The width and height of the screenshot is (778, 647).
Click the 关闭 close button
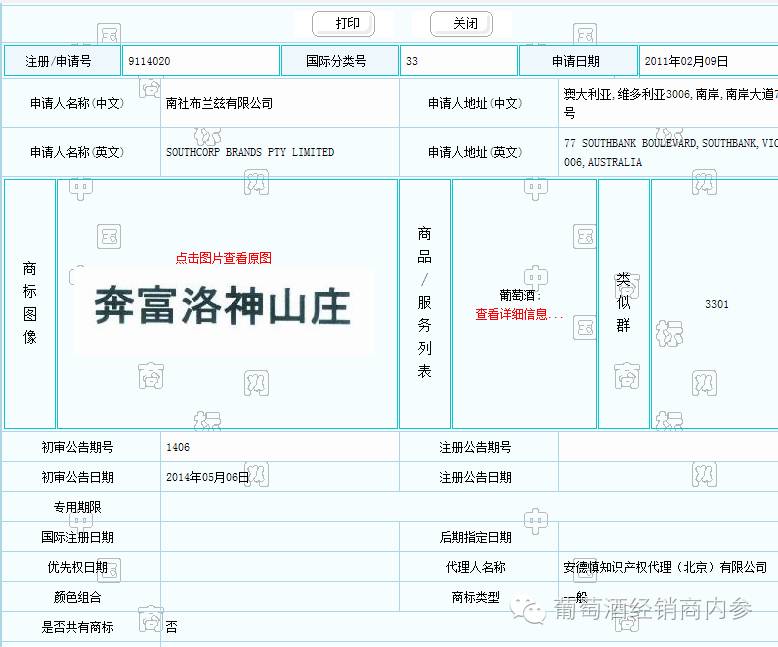point(461,23)
